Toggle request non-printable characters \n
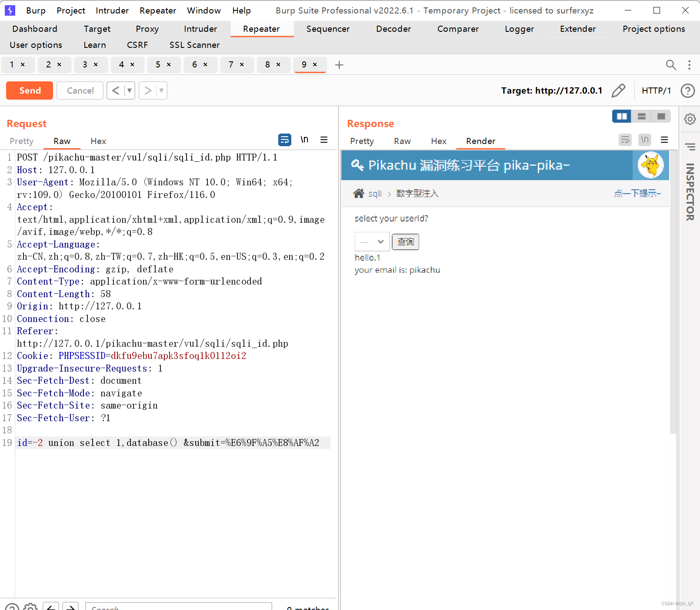The width and height of the screenshot is (700, 610). click(x=304, y=140)
